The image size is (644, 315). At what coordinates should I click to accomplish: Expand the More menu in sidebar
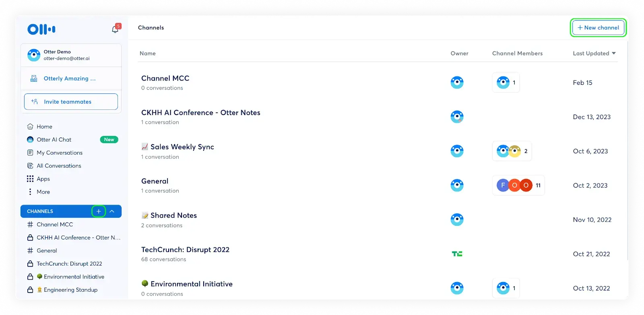point(43,192)
